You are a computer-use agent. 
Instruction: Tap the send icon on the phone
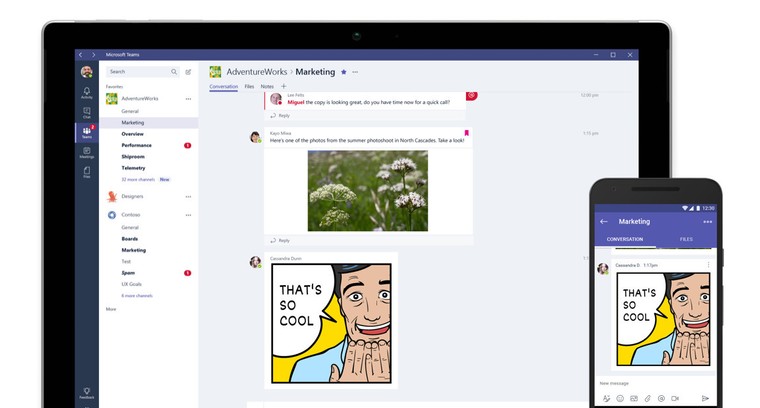coord(705,398)
